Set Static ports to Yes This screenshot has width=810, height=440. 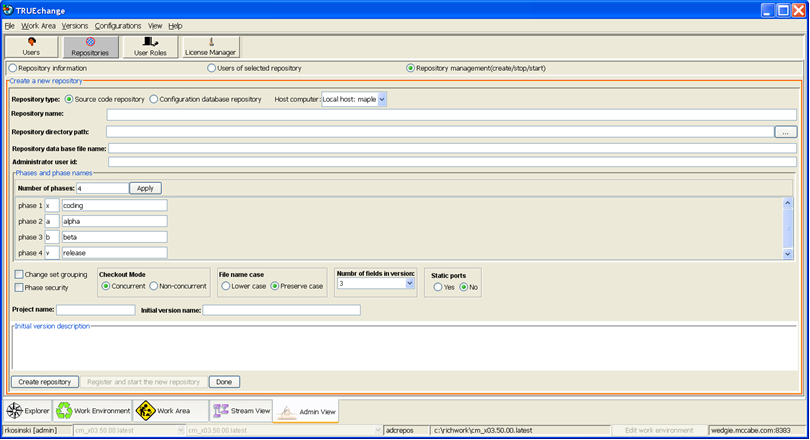pos(438,287)
